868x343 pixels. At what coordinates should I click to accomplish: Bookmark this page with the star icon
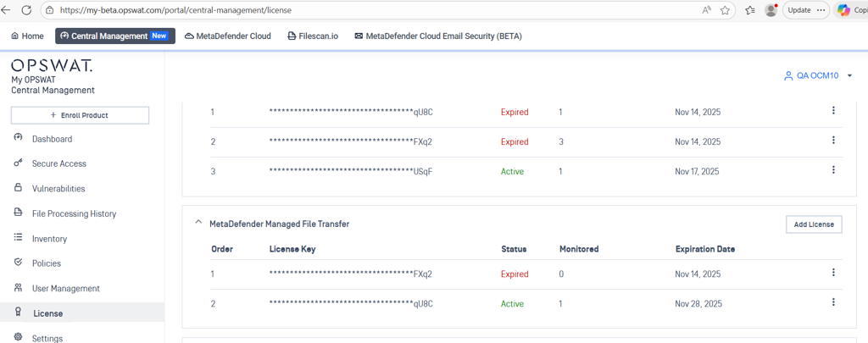726,10
